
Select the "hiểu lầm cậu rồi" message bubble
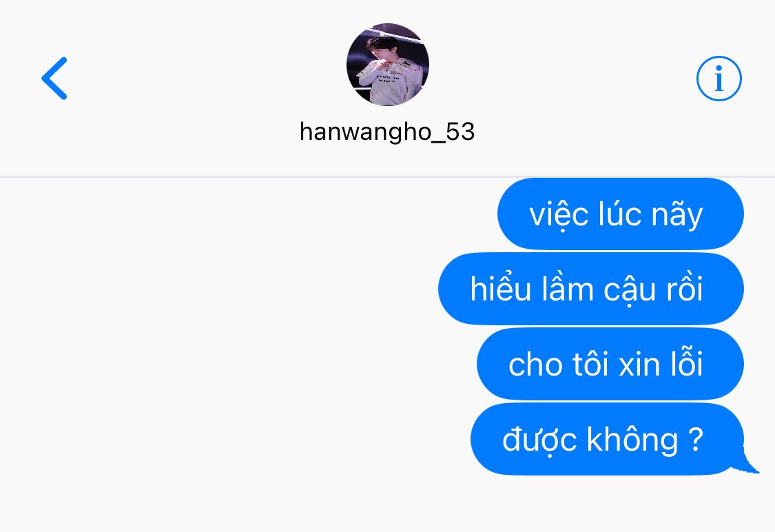(x=590, y=289)
